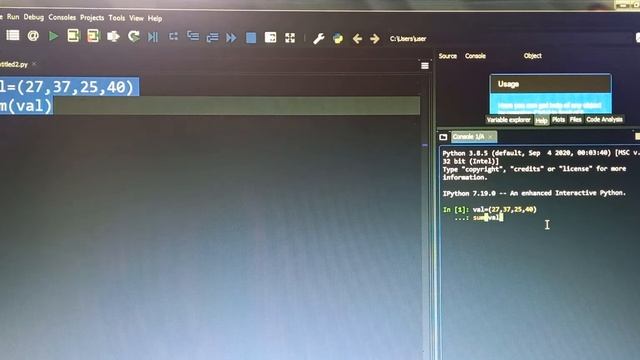Open symbol finder with the @ icon
This screenshot has width=640, height=360.
point(33,36)
